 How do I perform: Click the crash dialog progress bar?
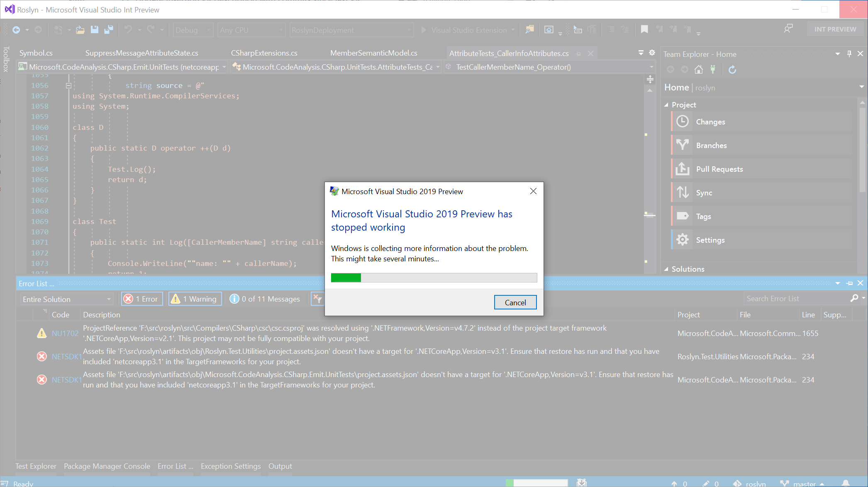(x=434, y=278)
